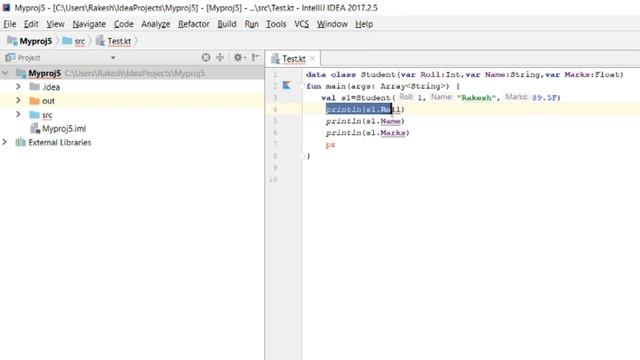
Task: Expand the src folder
Action: 18,114
